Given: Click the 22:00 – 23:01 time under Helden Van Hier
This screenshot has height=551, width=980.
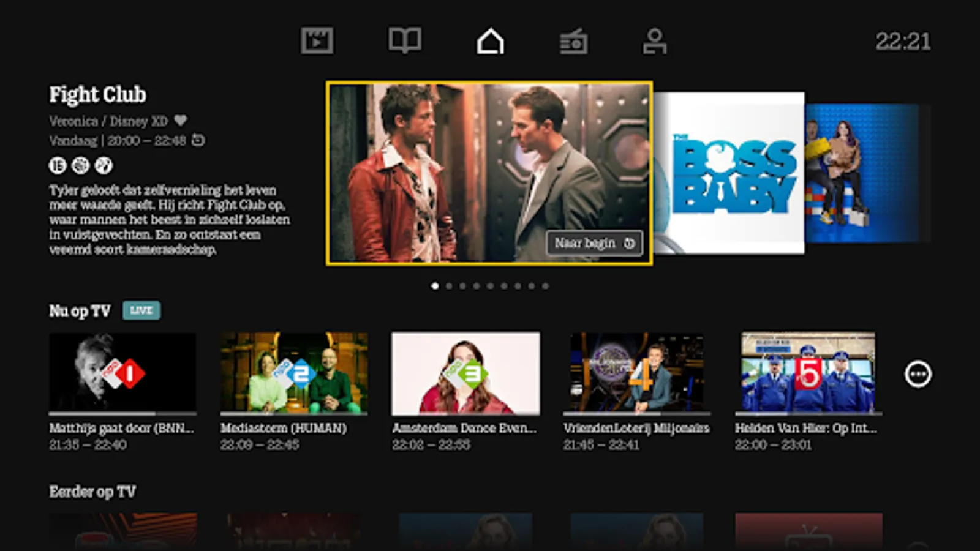Looking at the screenshot, I should [x=773, y=445].
